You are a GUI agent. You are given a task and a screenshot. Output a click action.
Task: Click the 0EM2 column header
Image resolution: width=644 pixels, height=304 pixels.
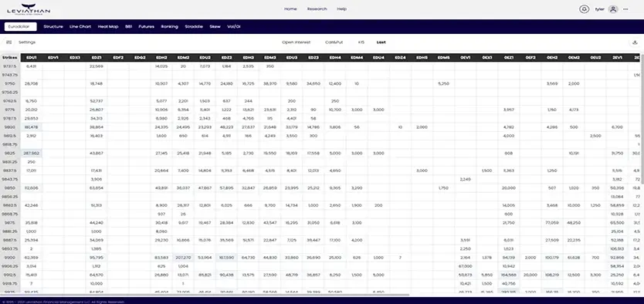574,58
